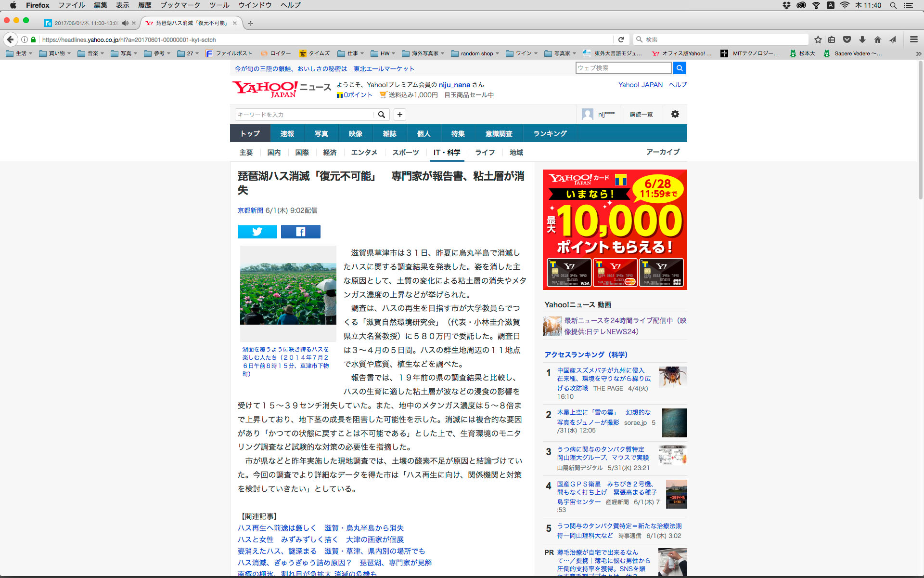Image resolution: width=924 pixels, height=578 pixels.
Task: Reload the page with the refresh icon
Action: (x=621, y=39)
